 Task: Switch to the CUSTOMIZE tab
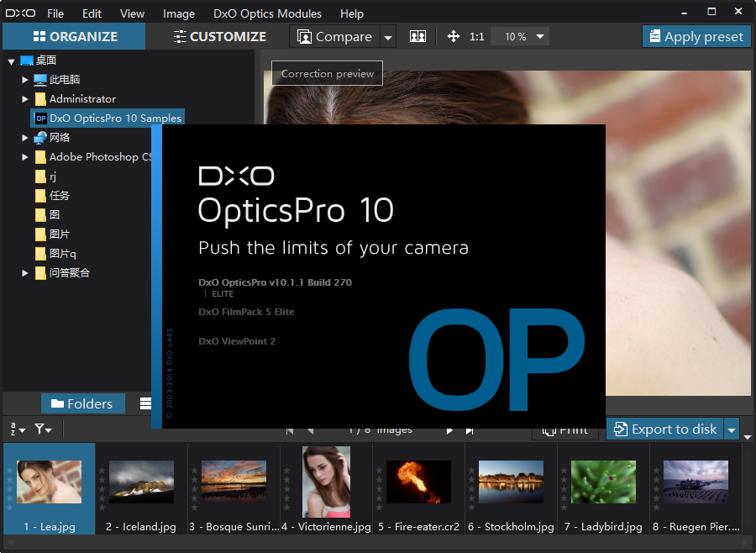pos(219,37)
